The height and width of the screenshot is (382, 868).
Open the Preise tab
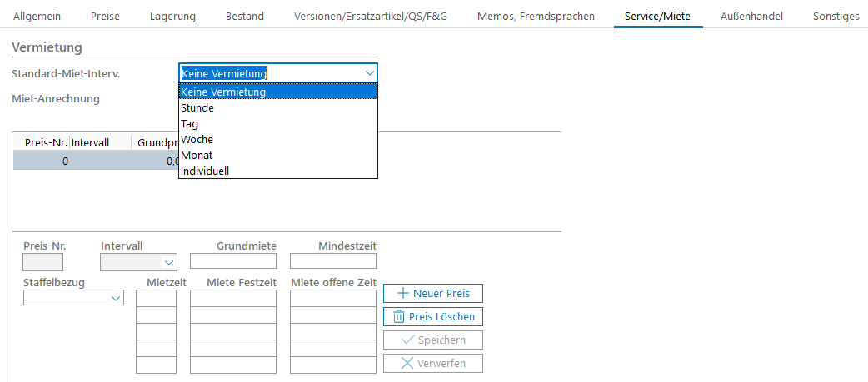(105, 16)
